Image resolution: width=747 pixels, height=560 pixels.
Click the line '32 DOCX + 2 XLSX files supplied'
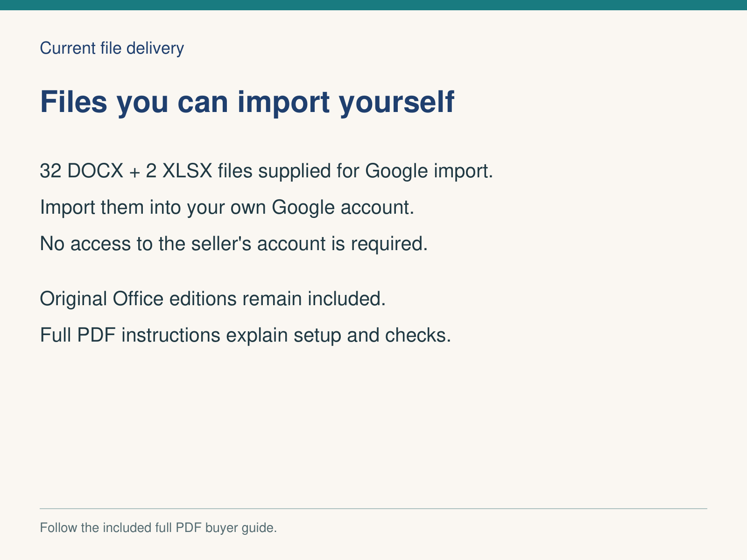[267, 171]
